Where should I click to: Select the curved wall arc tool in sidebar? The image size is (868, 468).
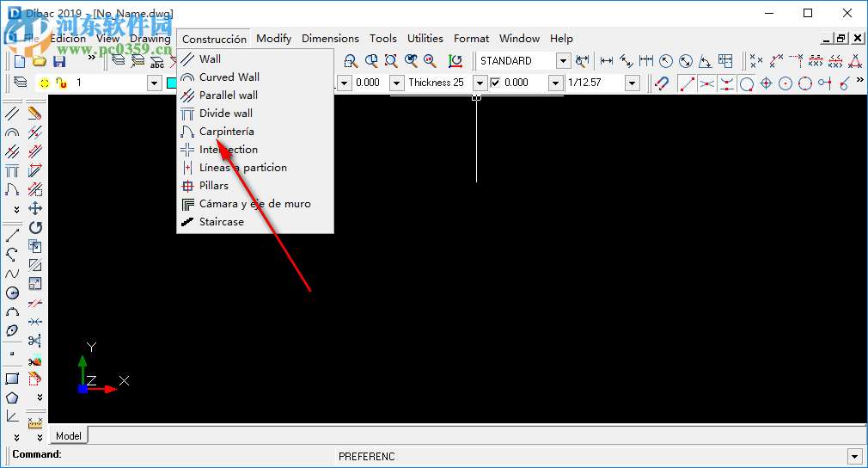(12, 132)
